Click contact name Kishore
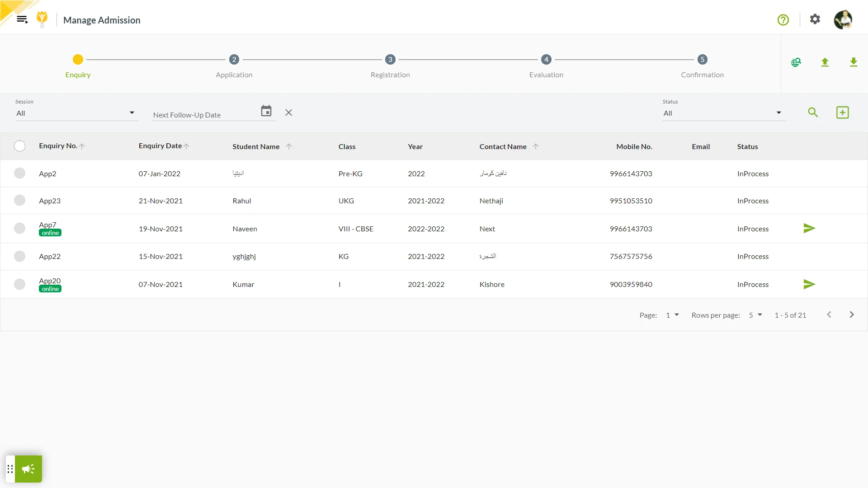This screenshot has width=868, height=488. (x=492, y=284)
